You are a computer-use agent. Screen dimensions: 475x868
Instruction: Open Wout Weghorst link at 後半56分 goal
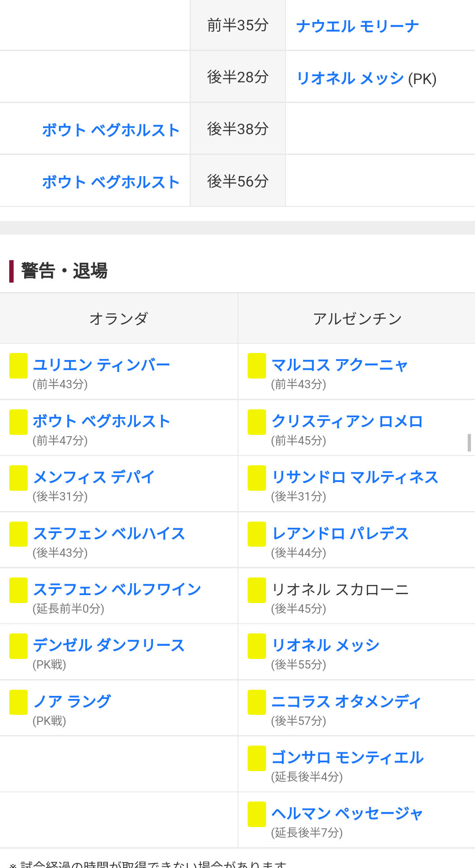click(x=111, y=182)
